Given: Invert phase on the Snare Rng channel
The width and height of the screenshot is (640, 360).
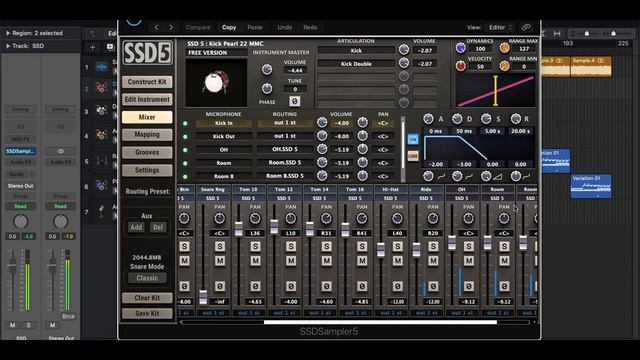Looking at the screenshot, I should pos(220,287).
